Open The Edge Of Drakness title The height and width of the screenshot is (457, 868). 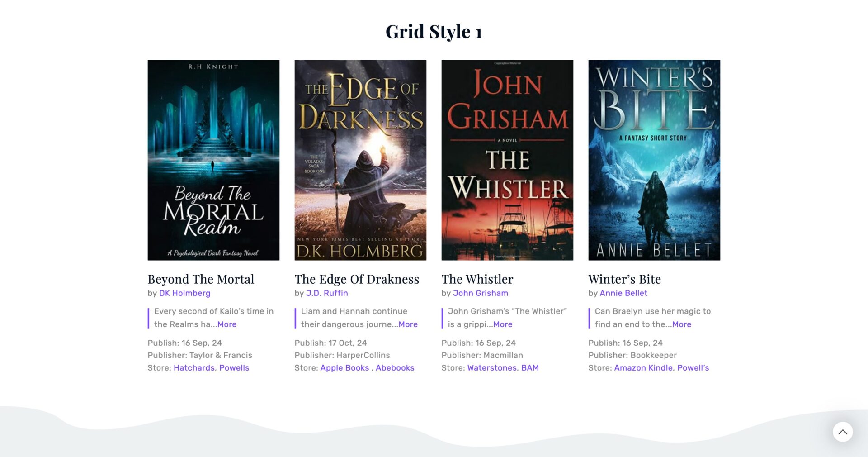pyautogui.click(x=357, y=279)
